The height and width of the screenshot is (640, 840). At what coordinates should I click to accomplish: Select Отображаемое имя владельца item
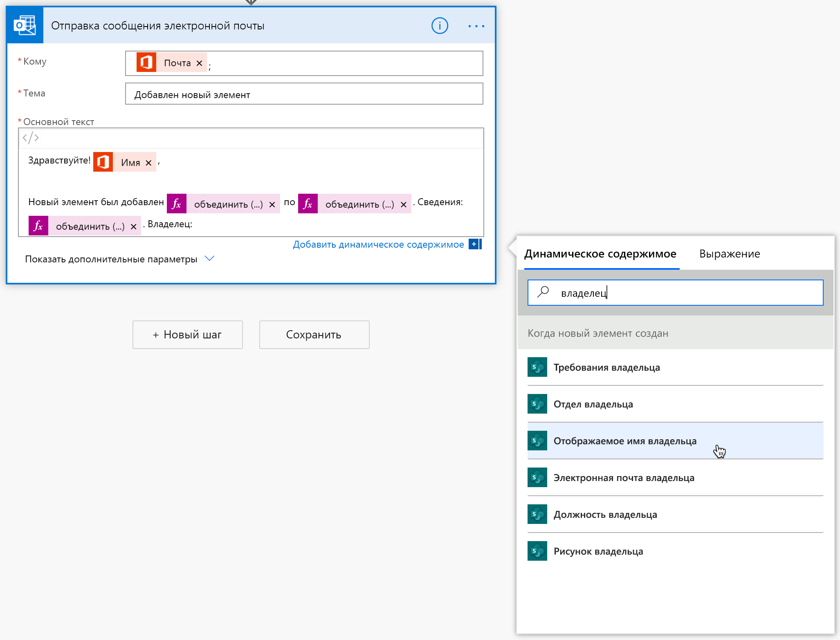click(x=675, y=441)
